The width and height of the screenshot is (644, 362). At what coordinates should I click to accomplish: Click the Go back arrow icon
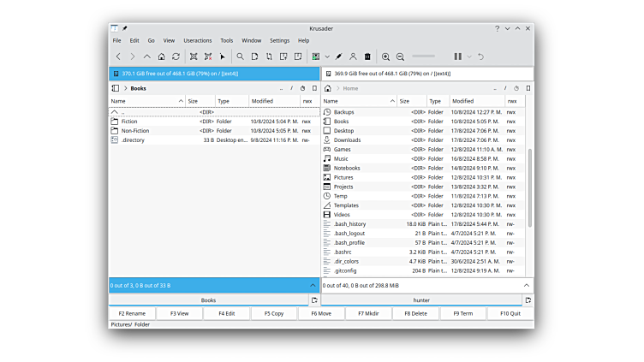(x=118, y=56)
